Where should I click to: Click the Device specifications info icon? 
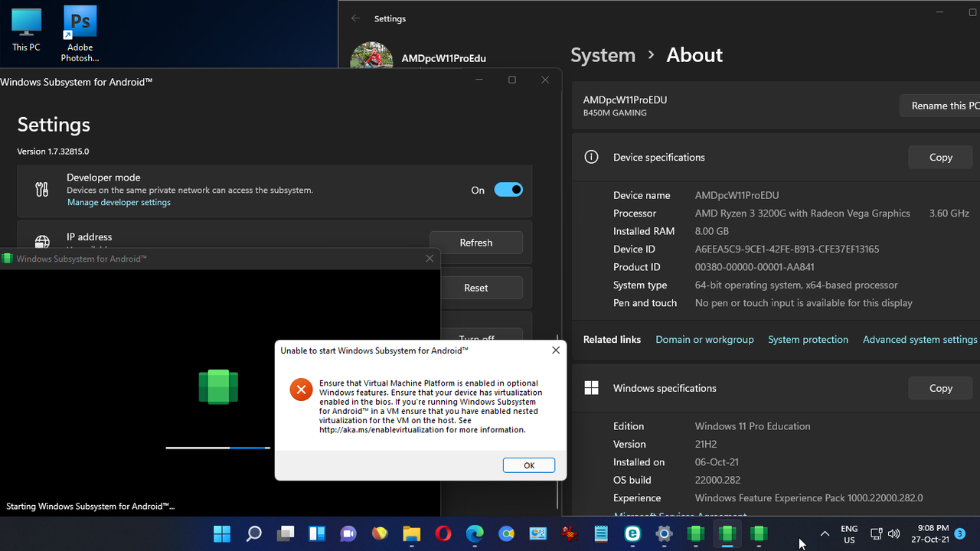[x=591, y=157]
